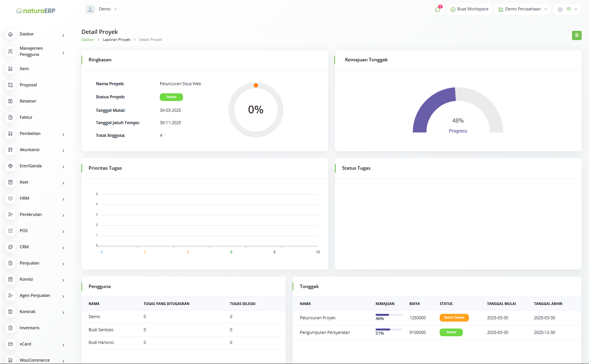Viewport: 589px width, 364px height.
Task: Click the naturaERP logo
Action: pos(36,11)
